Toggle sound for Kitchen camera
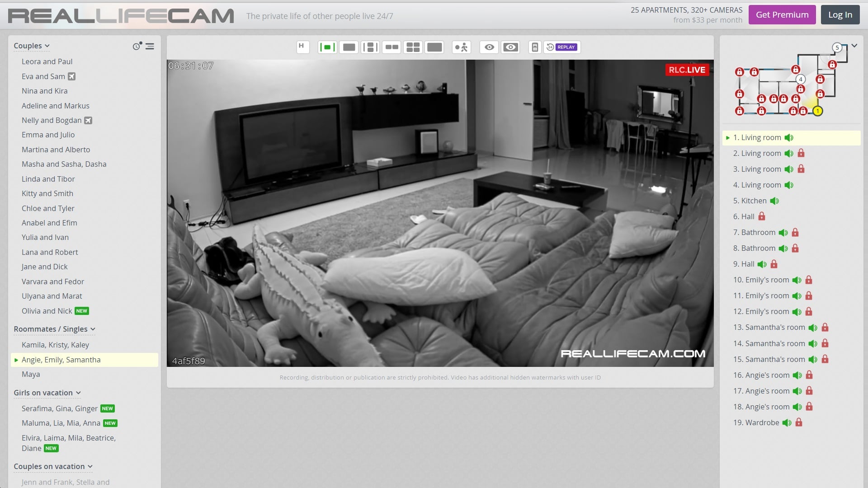Image resolution: width=868 pixels, height=488 pixels. (x=774, y=201)
